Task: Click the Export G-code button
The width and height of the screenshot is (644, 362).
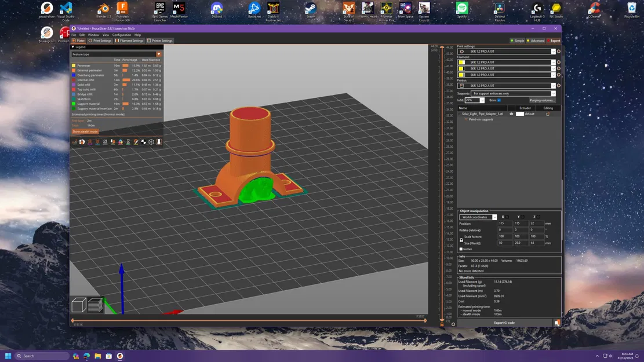Action: [x=504, y=323]
